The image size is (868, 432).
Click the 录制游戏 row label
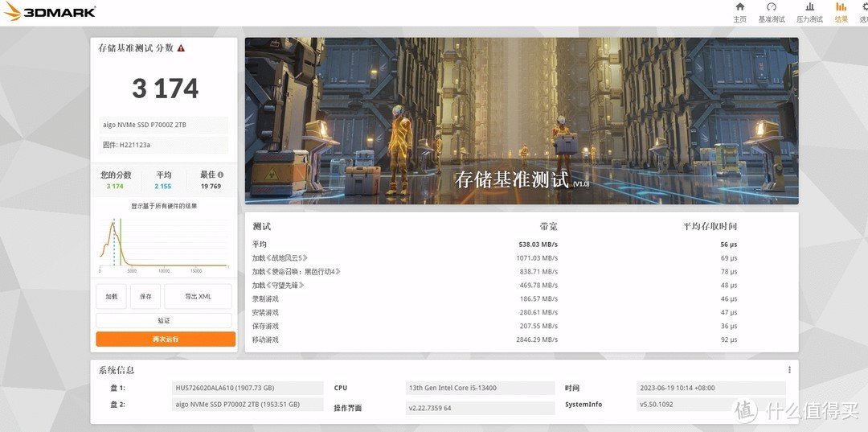coord(265,298)
